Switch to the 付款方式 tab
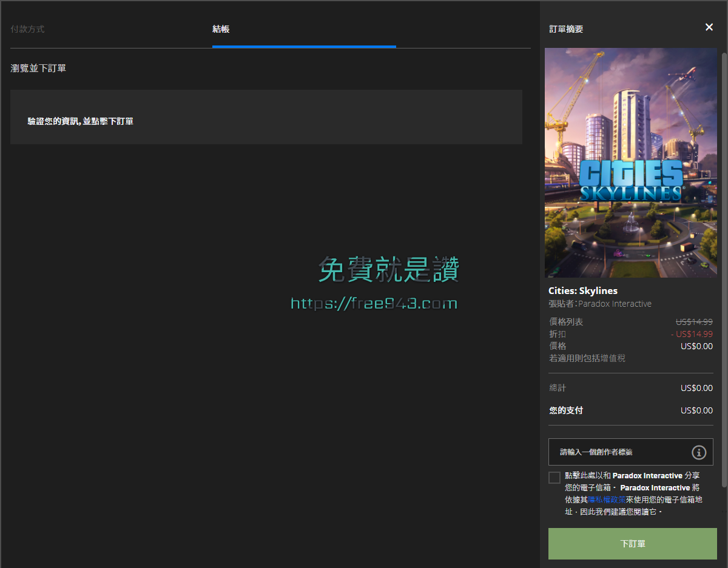Image resolution: width=728 pixels, height=568 pixels. [x=28, y=28]
